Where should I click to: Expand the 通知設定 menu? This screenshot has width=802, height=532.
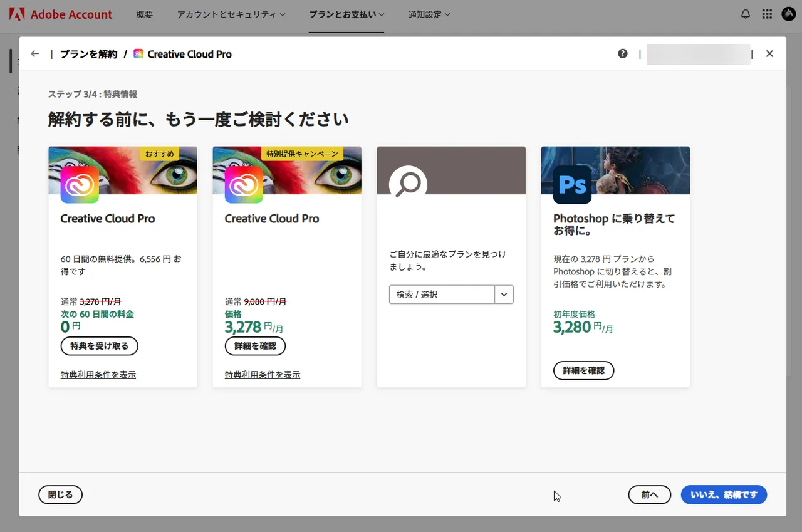coord(429,14)
